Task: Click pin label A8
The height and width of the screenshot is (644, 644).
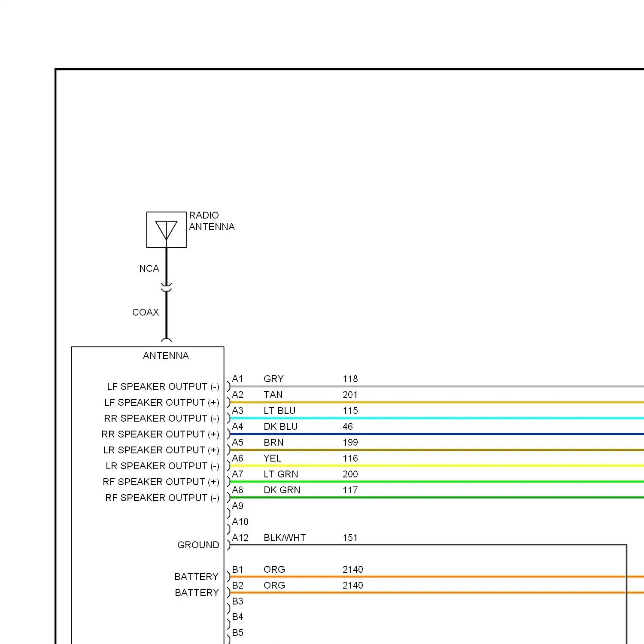Action: 238,490
